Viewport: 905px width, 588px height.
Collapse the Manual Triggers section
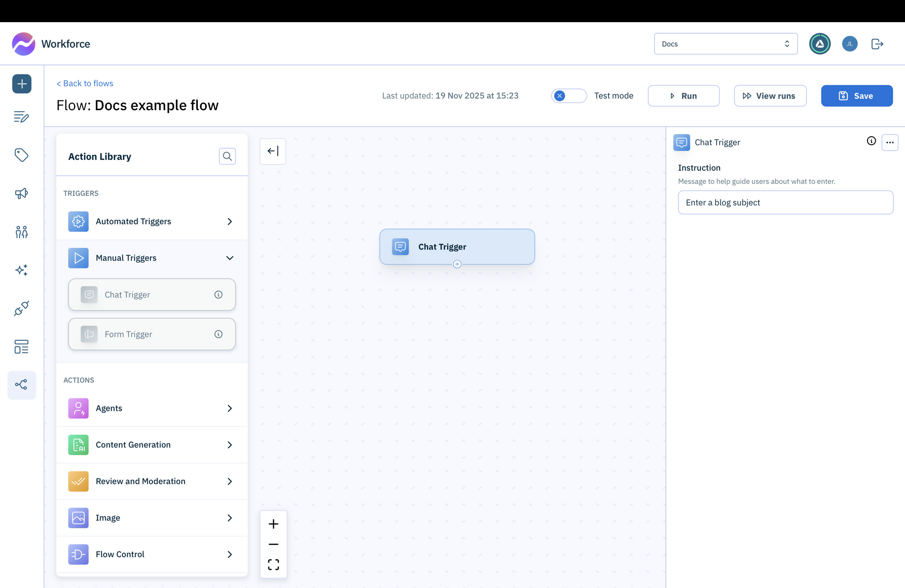click(229, 258)
